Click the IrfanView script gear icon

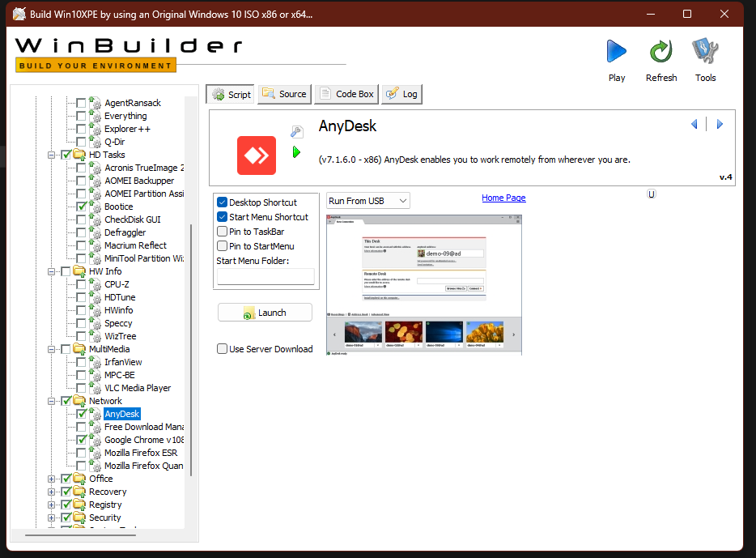96,362
